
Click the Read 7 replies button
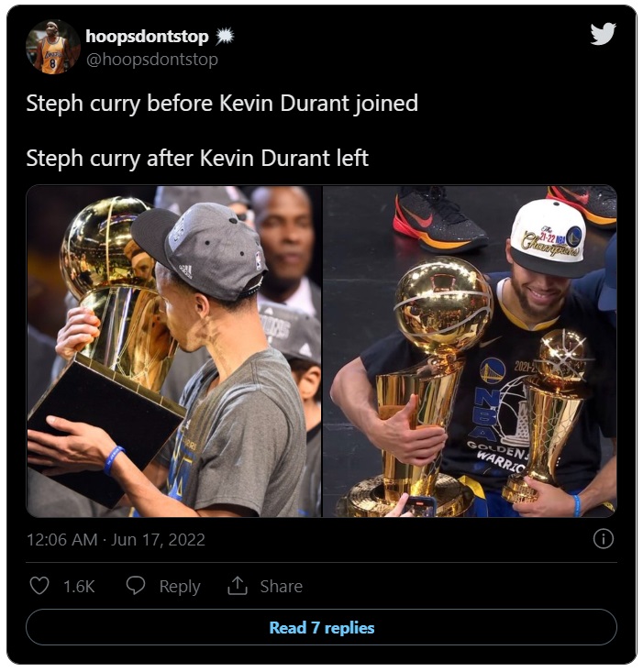pyautogui.click(x=321, y=627)
